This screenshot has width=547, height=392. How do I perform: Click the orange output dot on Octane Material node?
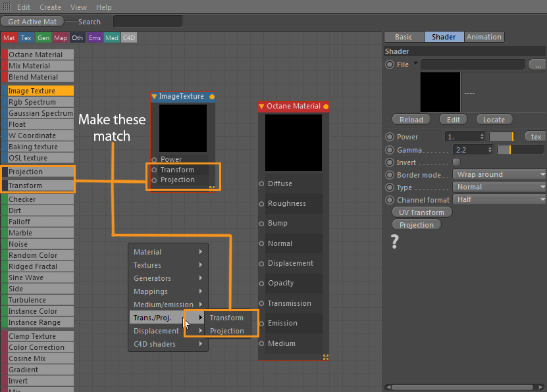(326, 107)
